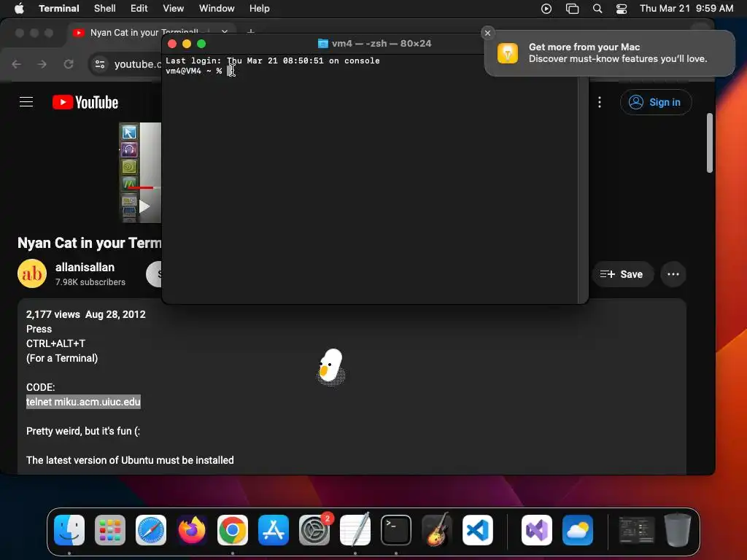Screen dimensions: 747x560
Task: Open Google Chrome in the dock
Action: pyautogui.click(x=233, y=530)
